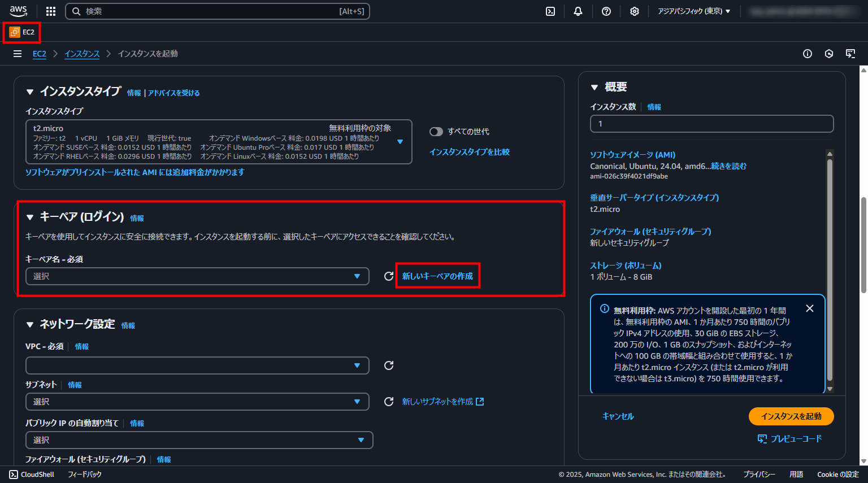This screenshot has width=868, height=483.
Task: Click the read more link for AMI description
Action: [728, 166]
